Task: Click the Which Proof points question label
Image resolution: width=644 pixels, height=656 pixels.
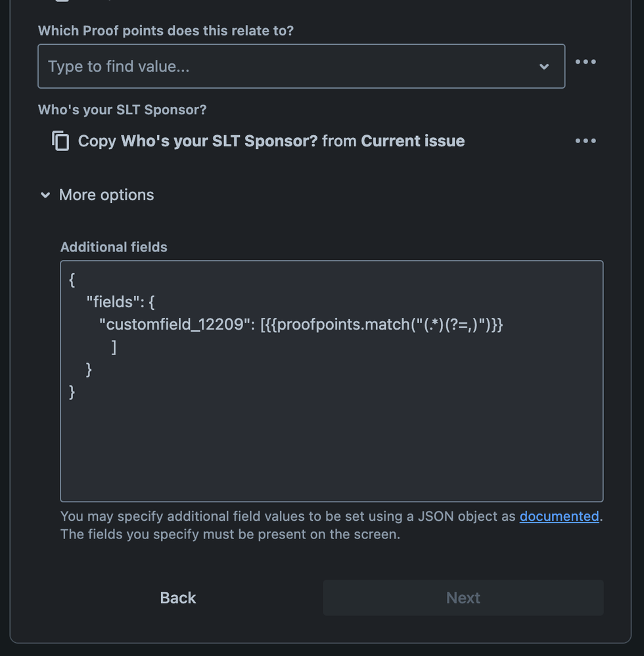Action: click(166, 31)
